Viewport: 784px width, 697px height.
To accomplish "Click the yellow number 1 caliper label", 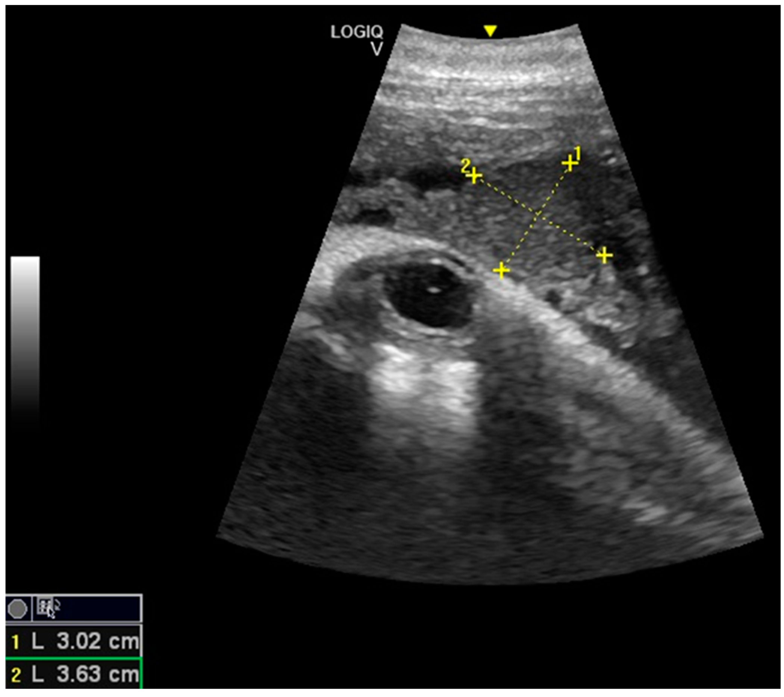I will [x=577, y=153].
